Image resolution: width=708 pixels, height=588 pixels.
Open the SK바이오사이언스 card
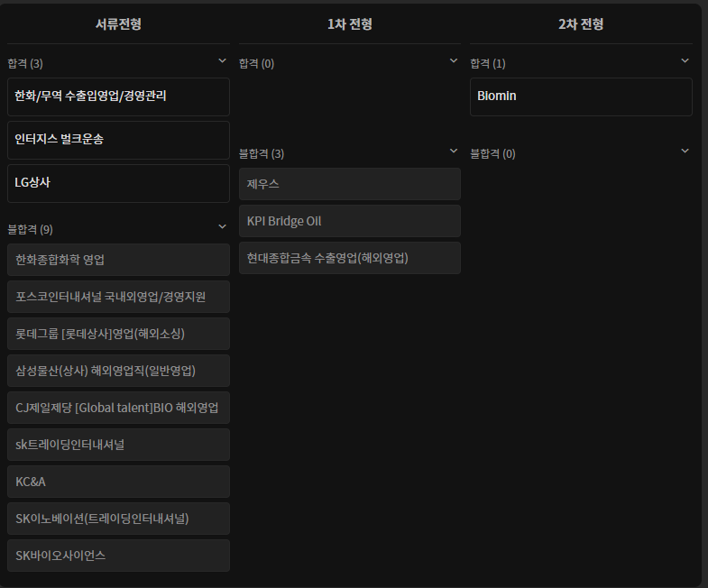tap(118, 556)
